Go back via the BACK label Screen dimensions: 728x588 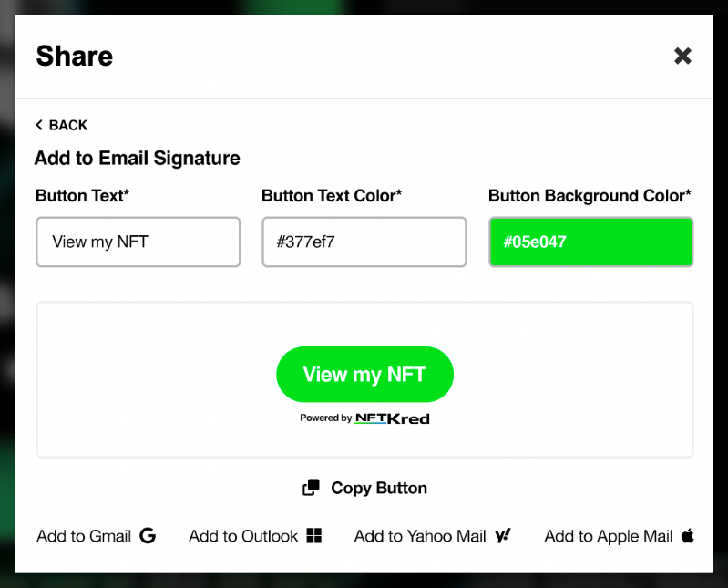coord(68,125)
